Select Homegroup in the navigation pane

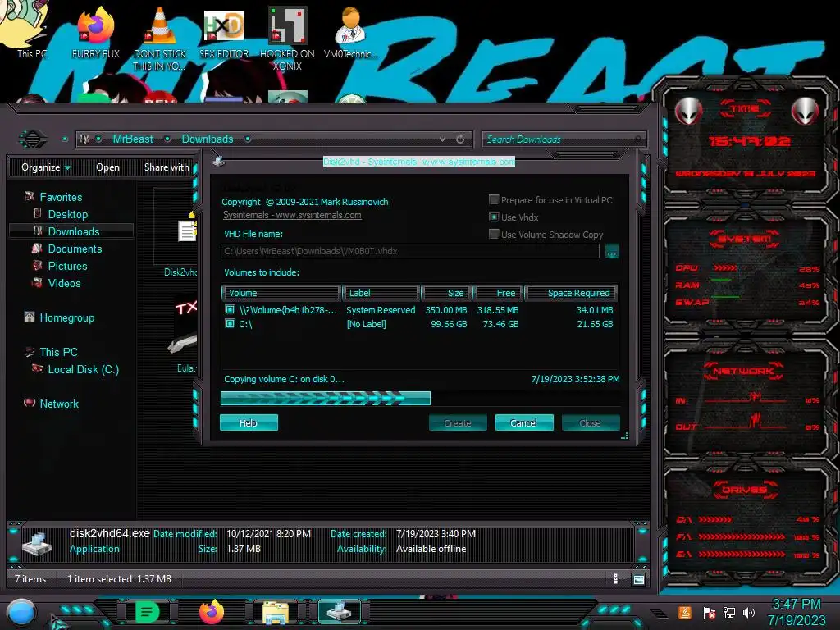(67, 317)
